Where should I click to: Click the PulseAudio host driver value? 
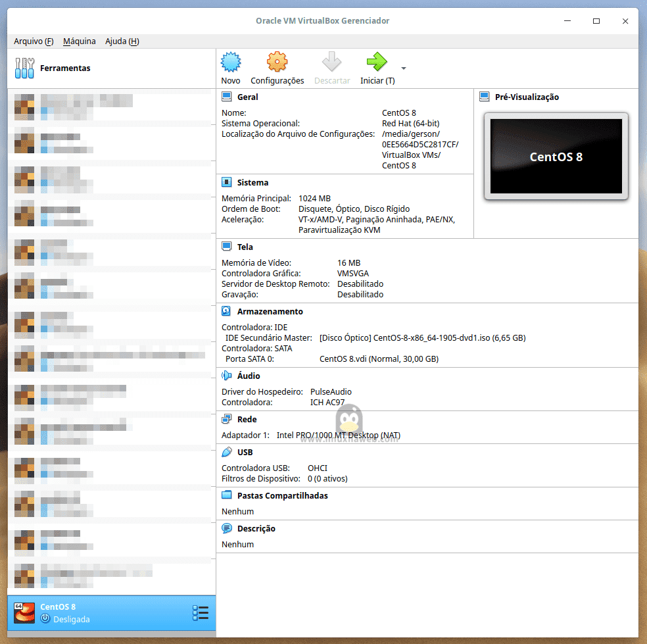(x=331, y=392)
